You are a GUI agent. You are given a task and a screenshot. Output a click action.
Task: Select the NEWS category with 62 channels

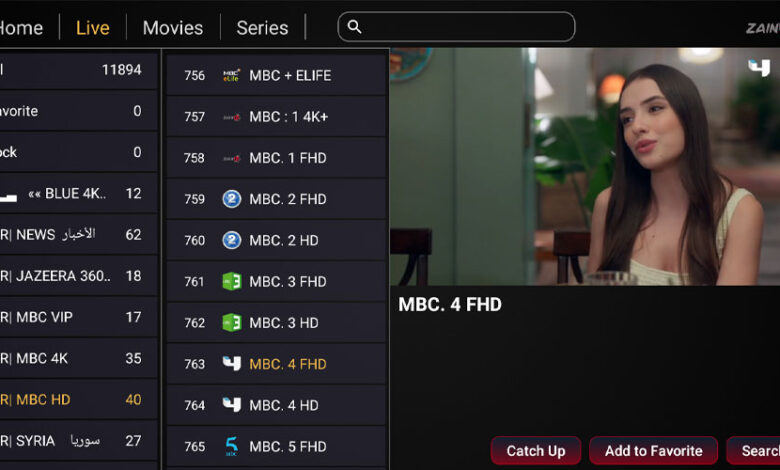click(79, 234)
